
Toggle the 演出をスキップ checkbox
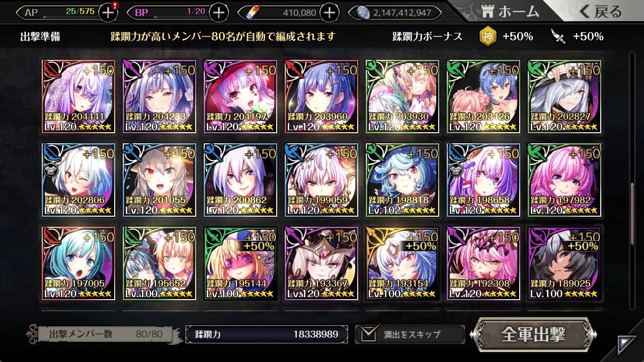(368, 333)
